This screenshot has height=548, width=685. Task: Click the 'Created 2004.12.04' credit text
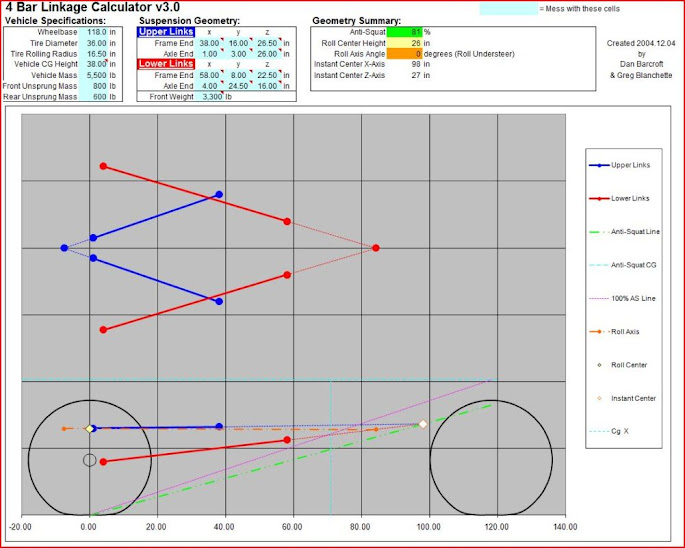(641, 43)
